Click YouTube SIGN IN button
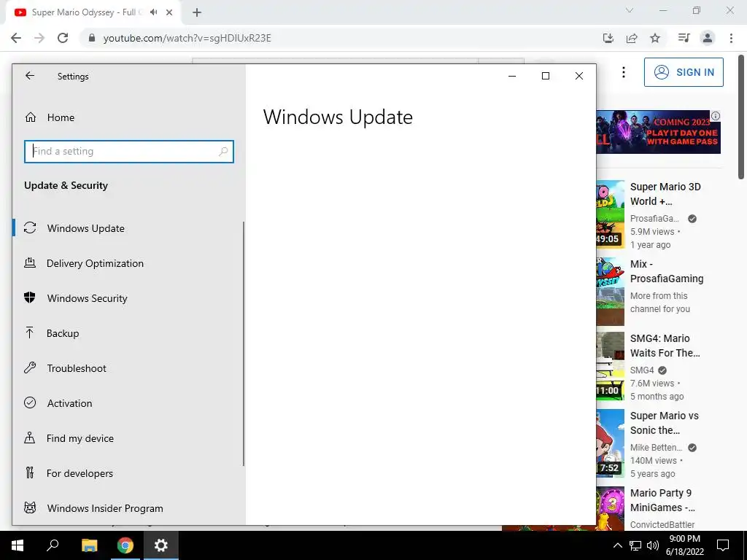 click(684, 72)
